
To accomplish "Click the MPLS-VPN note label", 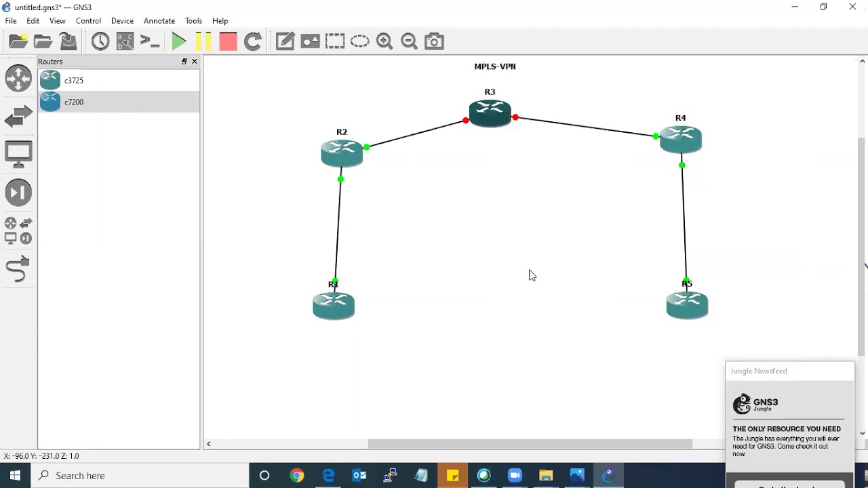I will point(495,66).
